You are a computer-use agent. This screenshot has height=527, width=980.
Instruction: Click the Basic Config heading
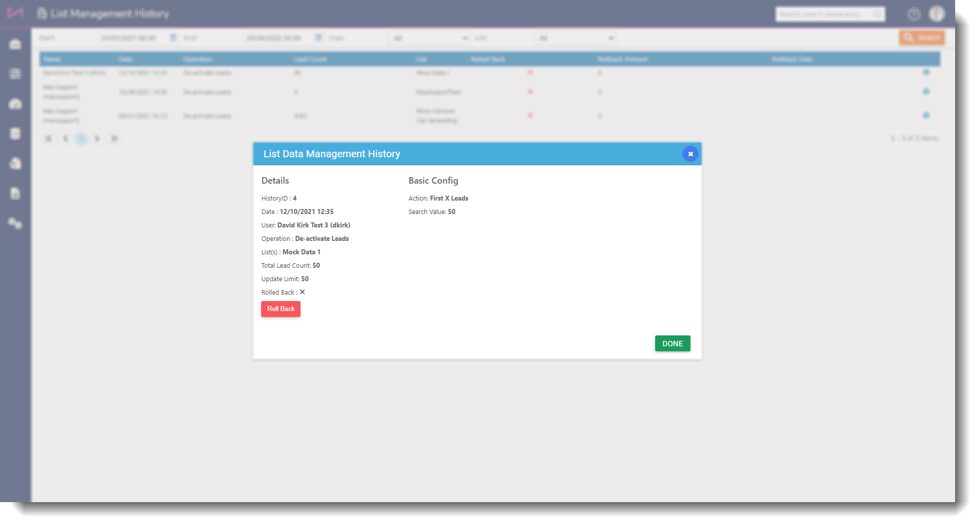(433, 181)
